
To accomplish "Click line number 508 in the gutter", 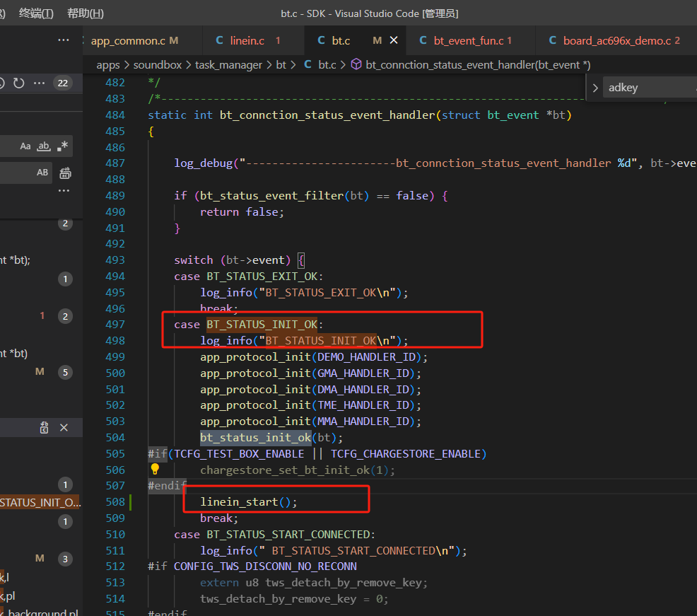I will [x=115, y=502].
